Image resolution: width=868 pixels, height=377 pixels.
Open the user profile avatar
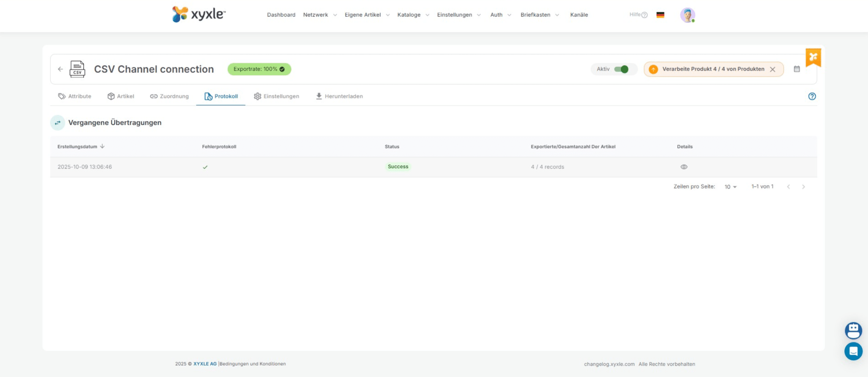pyautogui.click(x=687, y=15)
